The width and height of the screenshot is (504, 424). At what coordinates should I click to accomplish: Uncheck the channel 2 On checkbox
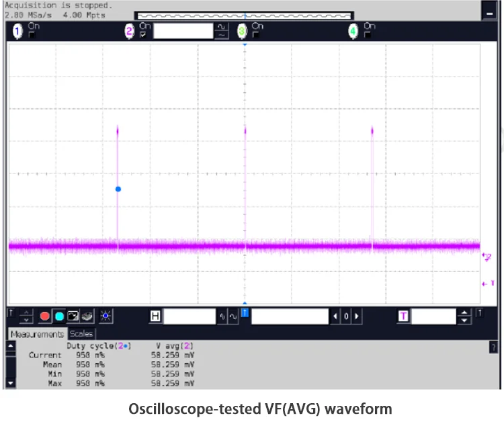click(x=143, y=35)
